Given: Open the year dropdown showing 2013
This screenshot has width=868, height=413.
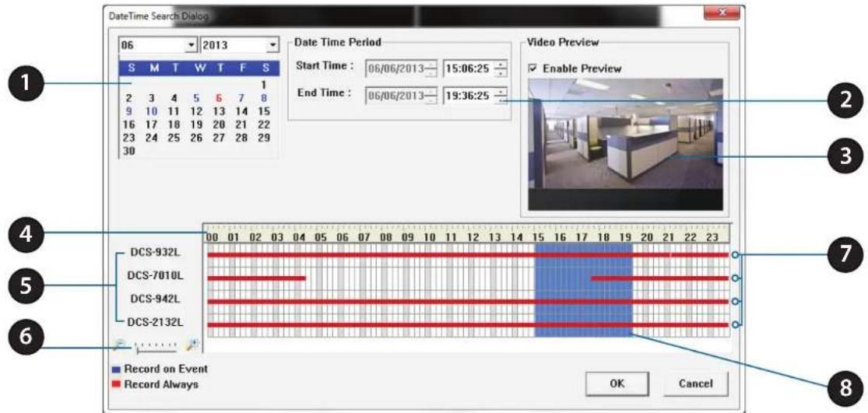Looking at the screenshot, I should [240, 45].
